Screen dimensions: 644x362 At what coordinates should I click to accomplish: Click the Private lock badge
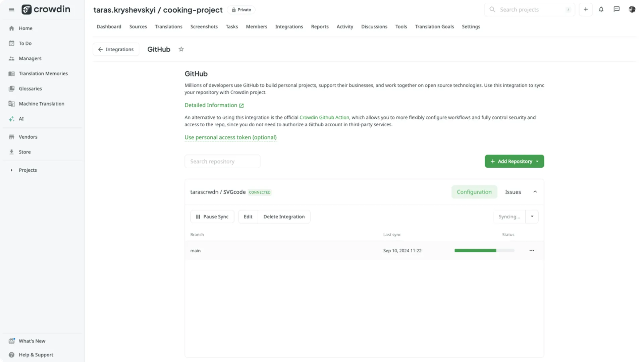tap(241, 10)
